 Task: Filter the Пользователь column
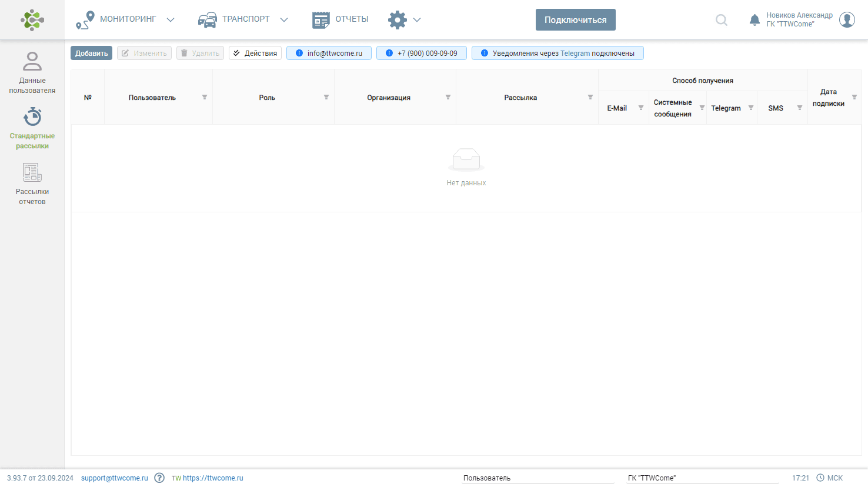point(205,97)
